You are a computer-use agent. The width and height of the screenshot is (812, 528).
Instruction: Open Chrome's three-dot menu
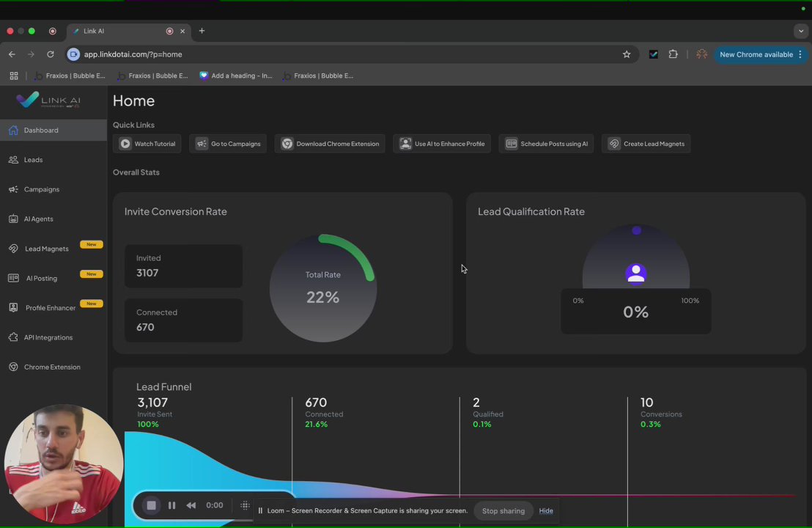pyautogui.click(x=800, y=54)
